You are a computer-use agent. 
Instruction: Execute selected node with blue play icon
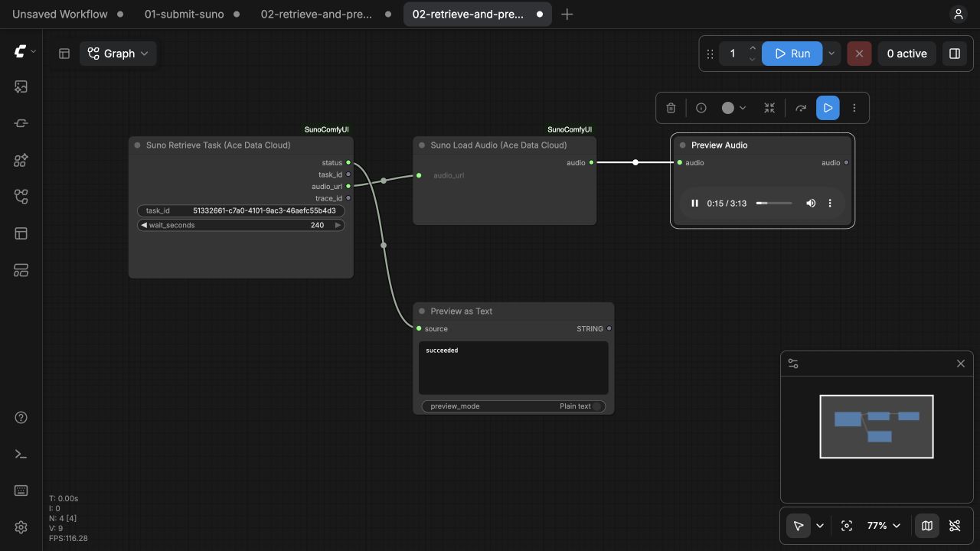pos(828,108)
